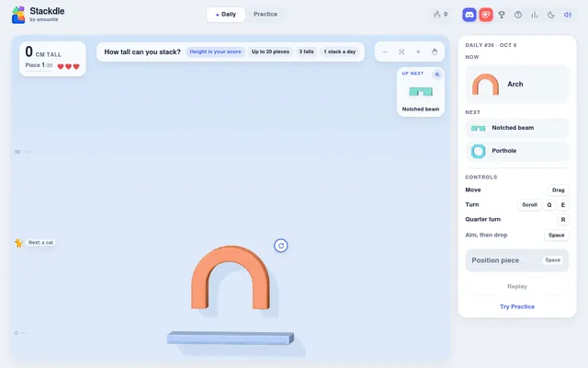Click the Try Practice link
Viewport: 588px width, 368px height.
(517, 306)
